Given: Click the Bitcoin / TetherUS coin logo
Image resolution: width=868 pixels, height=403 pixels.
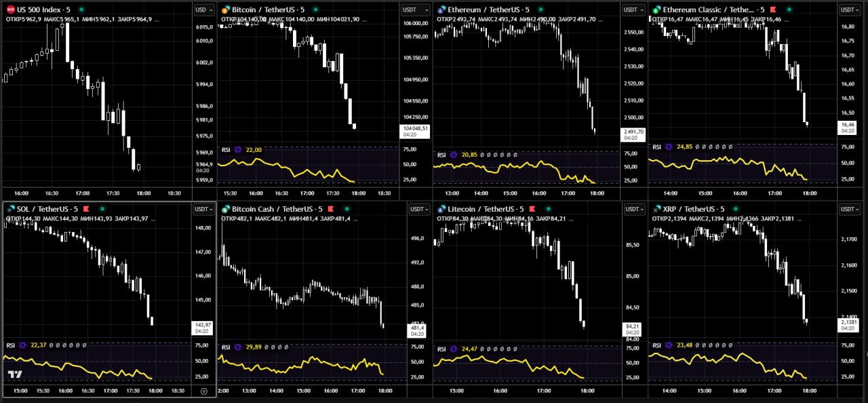Looking at the screenshot, I should click(x=226, y=9).
